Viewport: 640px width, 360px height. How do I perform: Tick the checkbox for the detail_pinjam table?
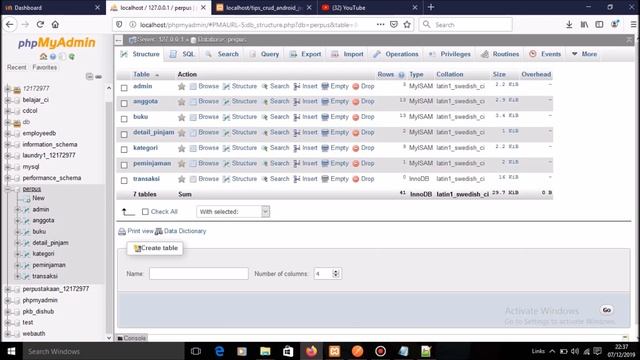(124, 134)
